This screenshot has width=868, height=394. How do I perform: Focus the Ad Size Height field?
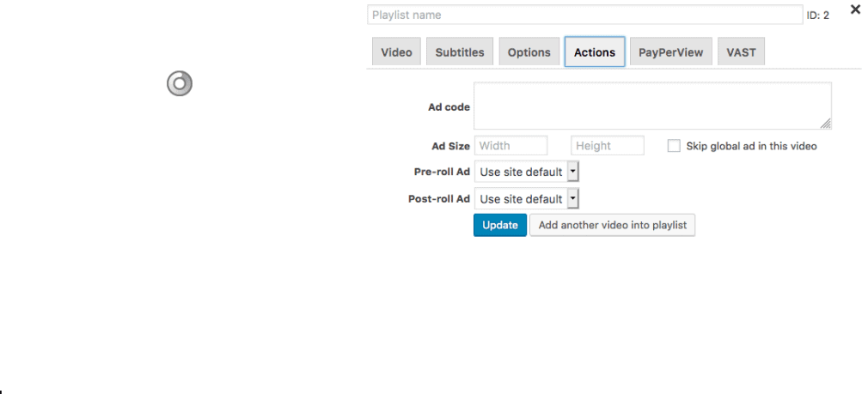(x=608, y=145)
